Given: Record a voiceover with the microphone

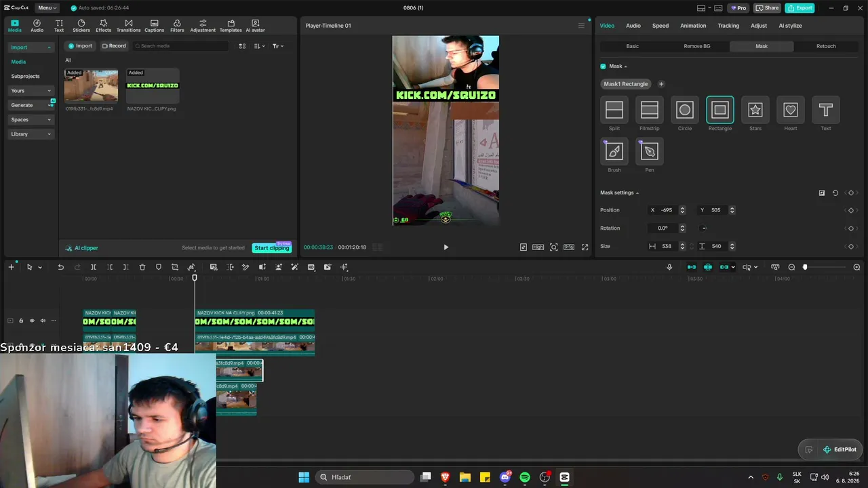Looking at the screenshot, I should [669, 267].
